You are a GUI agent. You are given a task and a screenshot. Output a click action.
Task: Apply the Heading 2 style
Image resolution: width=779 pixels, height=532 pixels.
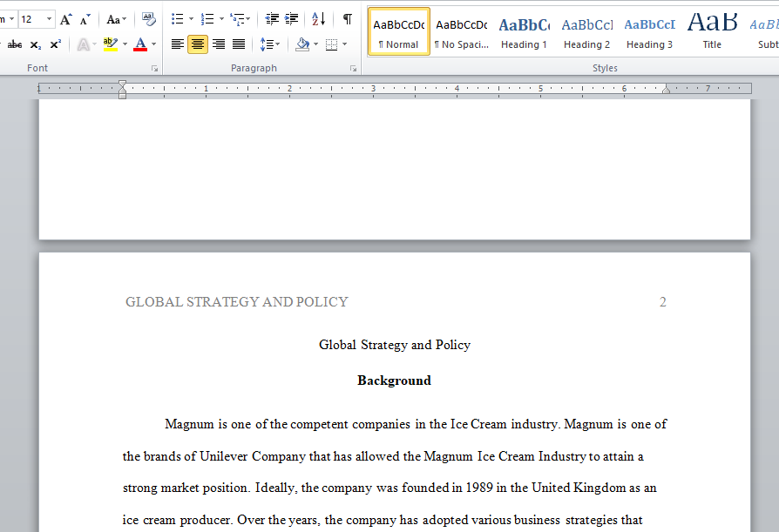[x=586, y=31]
